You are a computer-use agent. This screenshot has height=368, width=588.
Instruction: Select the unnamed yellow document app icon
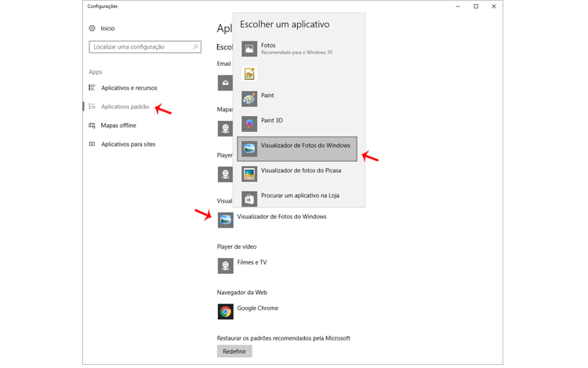(249, 74)
